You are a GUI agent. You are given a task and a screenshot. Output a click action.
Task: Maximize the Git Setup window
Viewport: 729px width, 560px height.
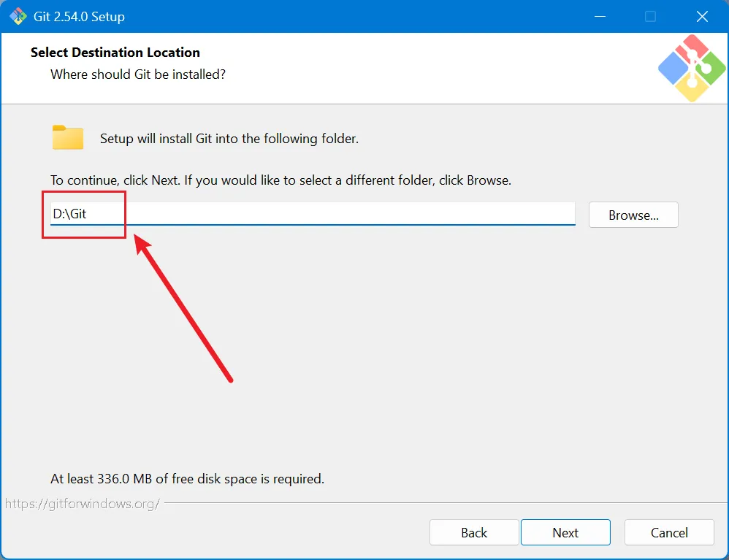click(x=650, y=17)
